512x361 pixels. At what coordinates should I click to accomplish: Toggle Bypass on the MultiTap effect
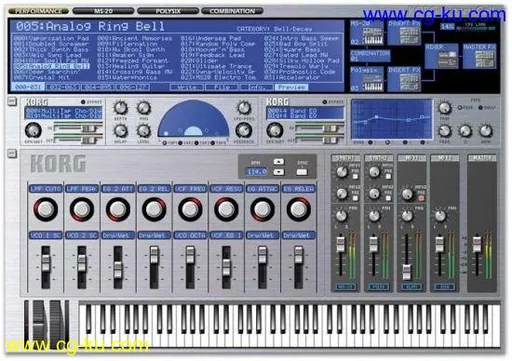coord(83,102)
